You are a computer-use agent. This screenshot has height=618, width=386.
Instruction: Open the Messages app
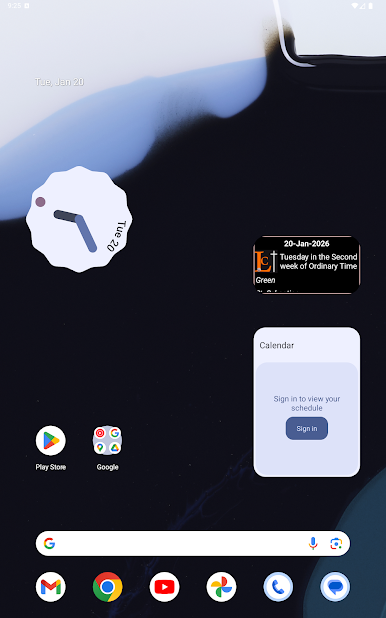[x=335, y=587]
